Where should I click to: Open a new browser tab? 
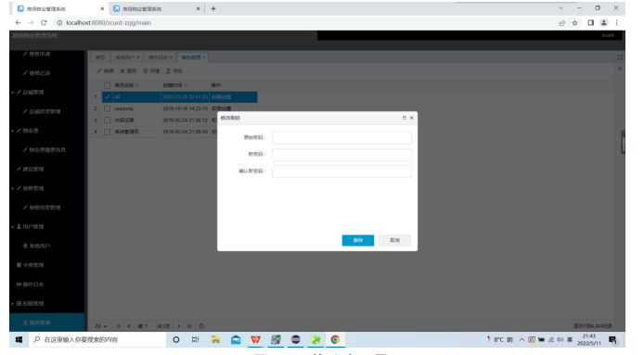(213, 8)
